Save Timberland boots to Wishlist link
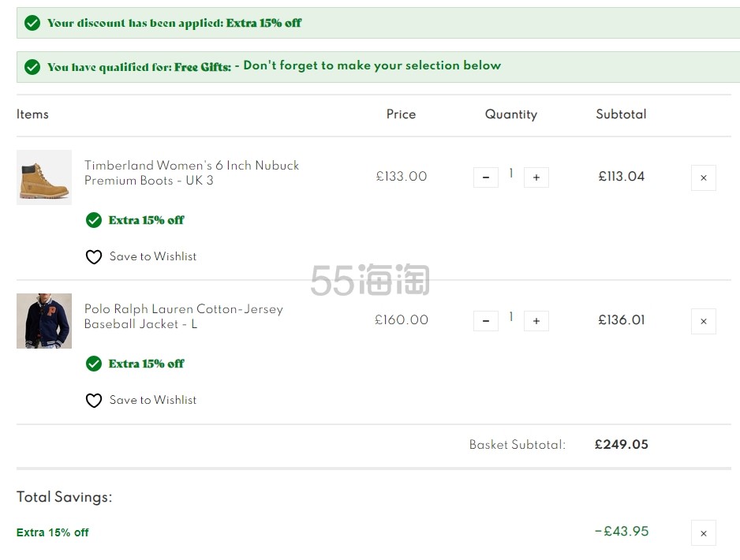Screen dimensions: 740x560 click(153, 256)
